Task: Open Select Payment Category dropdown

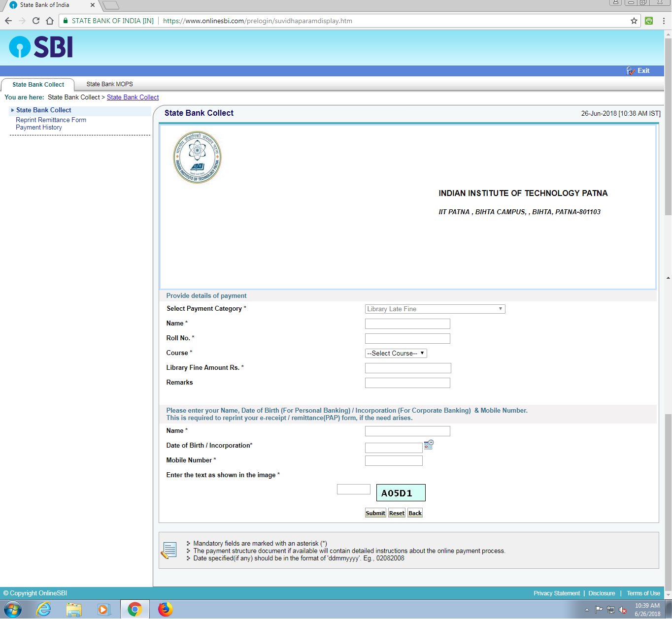Action: click(435, 309)
